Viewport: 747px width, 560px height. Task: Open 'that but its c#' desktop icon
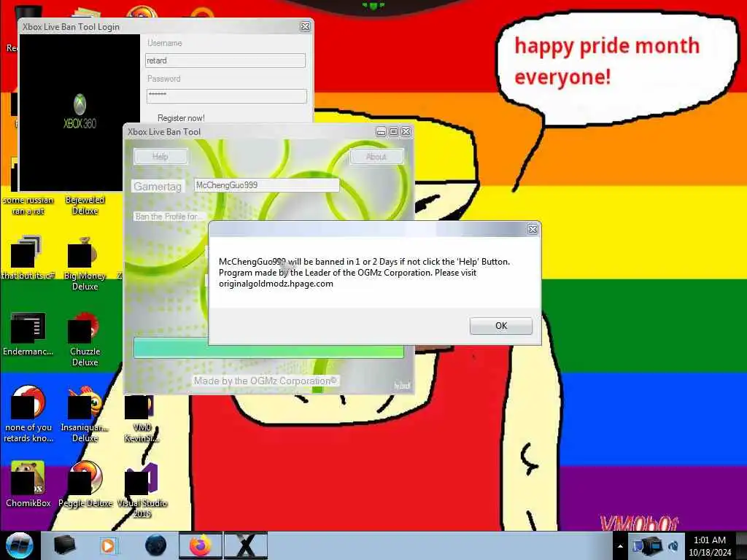[28, 257]
